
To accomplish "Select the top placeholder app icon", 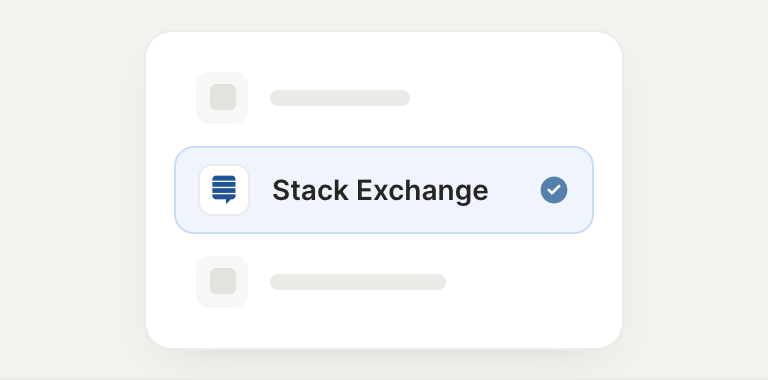I will 222,98.
